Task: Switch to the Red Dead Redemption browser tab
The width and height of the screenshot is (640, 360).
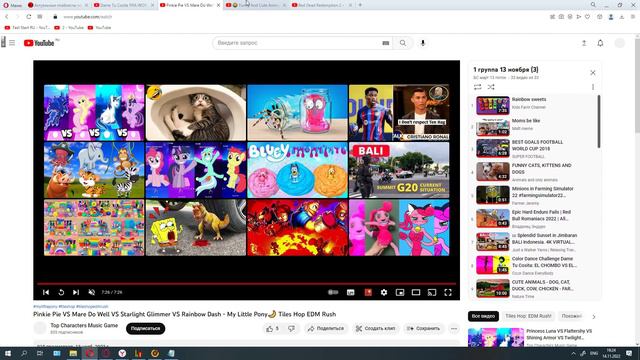Action: 321,5
